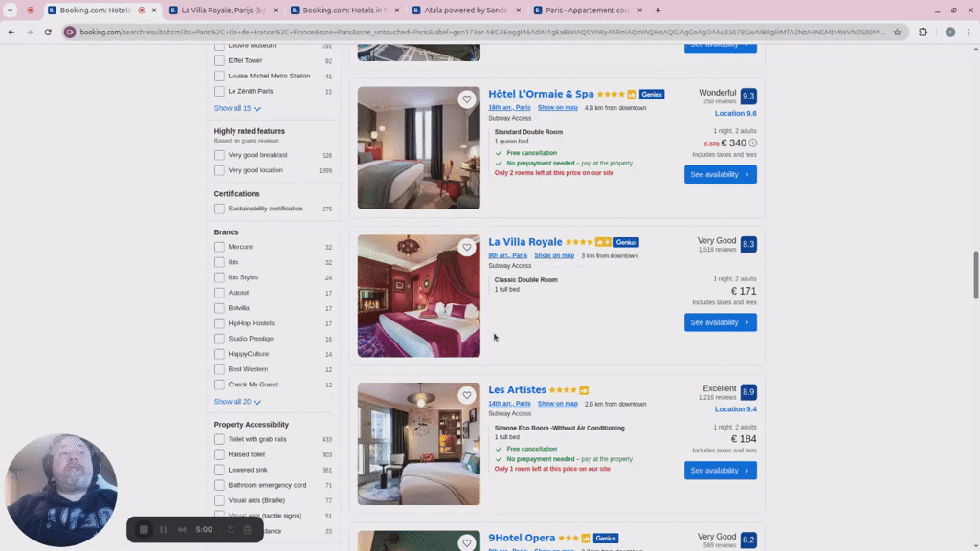This screenshot has width=980, height=551.
Task: Delete the recording with trash icon
Action: (x=248, y=529)
